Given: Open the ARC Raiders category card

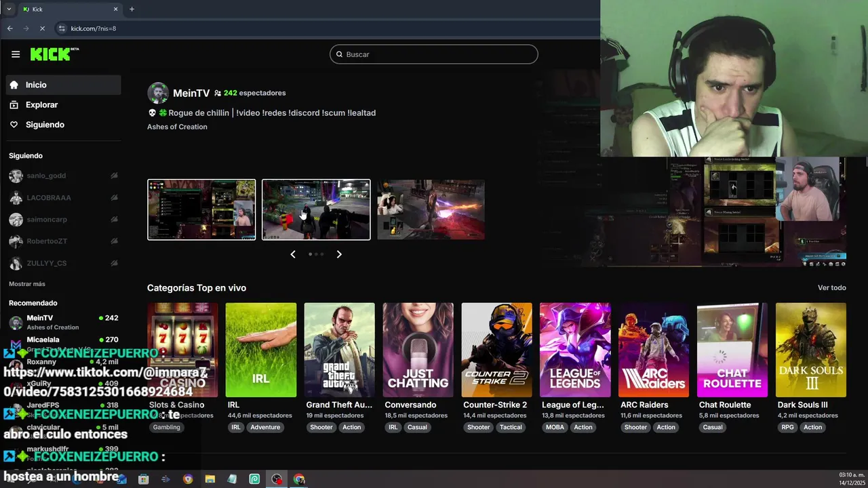Looking at the screenshot, I should [x=654, y=350].
